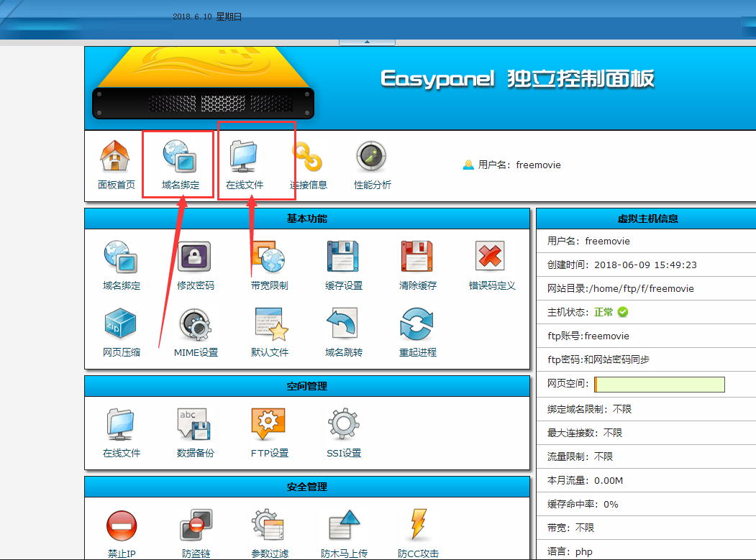This screenshot has height=560, width=756.
Task: Click the 虚拟主机信息 panel header
Action: click(647, 219)
